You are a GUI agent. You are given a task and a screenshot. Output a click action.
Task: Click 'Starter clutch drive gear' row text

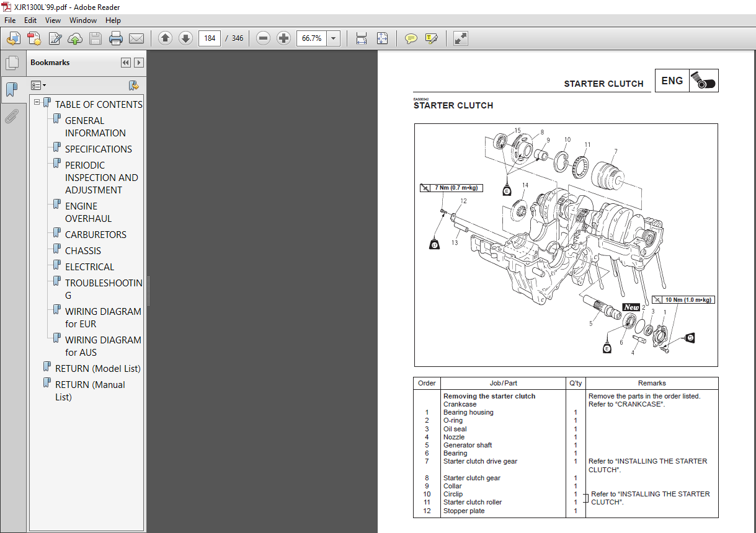[480, 461]
